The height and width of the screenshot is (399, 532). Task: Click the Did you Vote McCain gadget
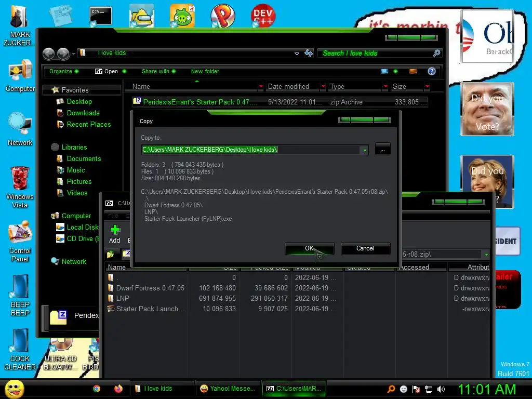click(x=487, y=109)
